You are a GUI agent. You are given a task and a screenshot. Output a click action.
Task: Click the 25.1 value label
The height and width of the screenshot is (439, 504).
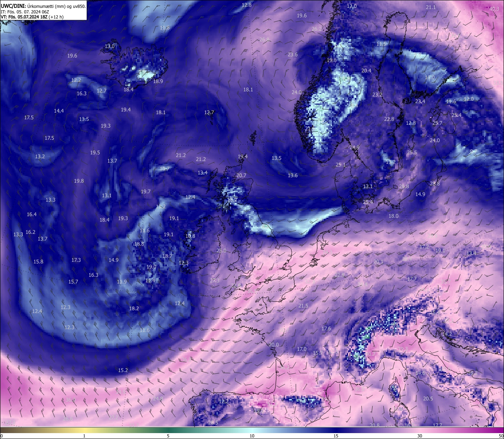click(x=341, y=165)
